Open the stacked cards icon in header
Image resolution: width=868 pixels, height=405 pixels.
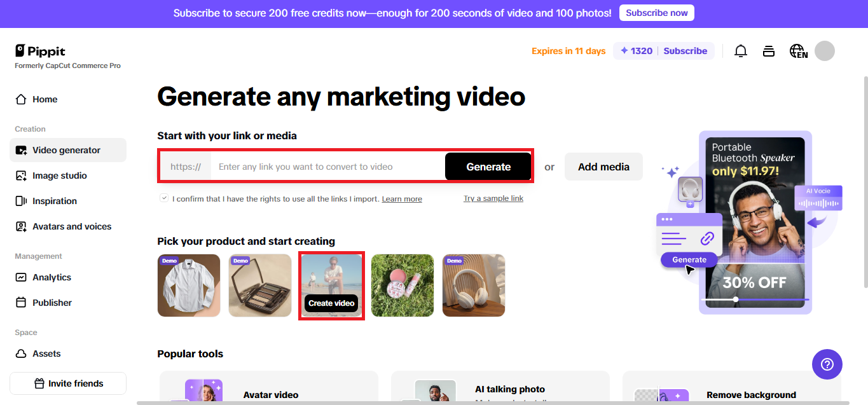(x=769, y=51)
